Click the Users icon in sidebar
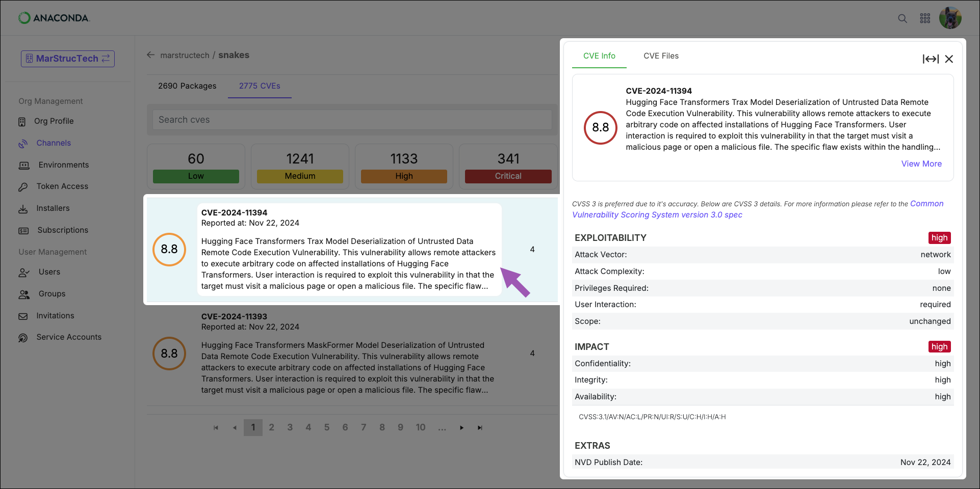Viewport: 980px width, 489px height. coord(24,273)
